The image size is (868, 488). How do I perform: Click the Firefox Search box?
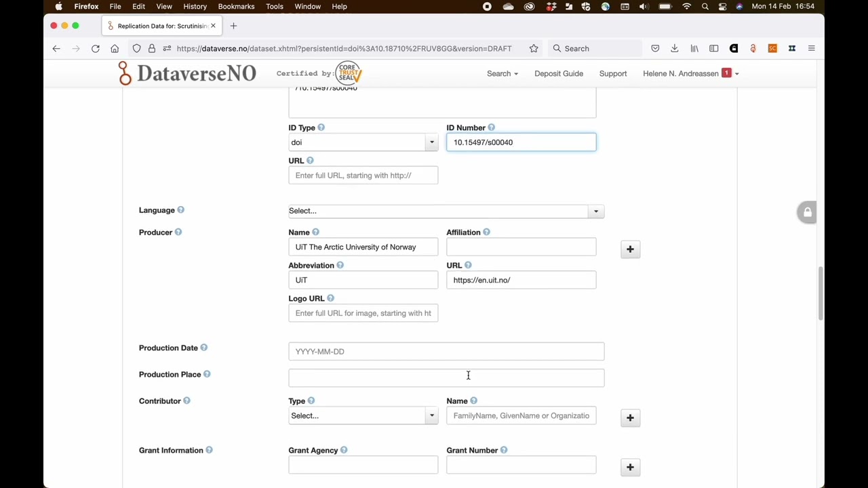pos(595,48)
